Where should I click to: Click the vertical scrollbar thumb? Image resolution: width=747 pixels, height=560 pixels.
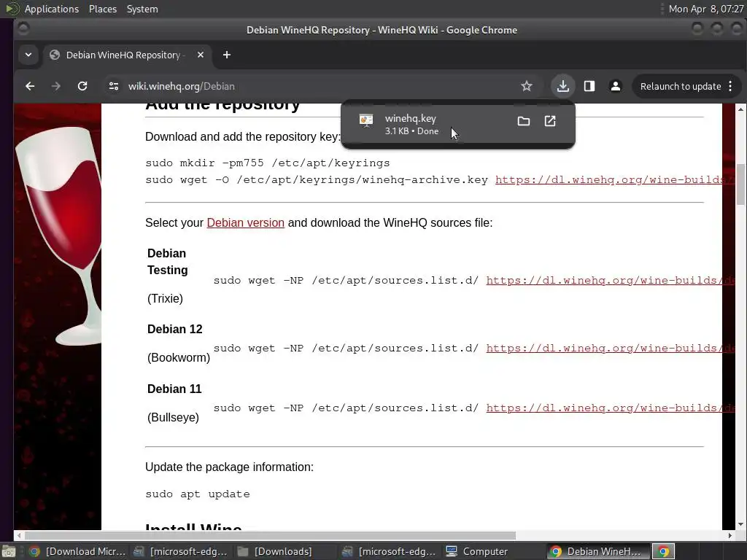[740, 184]
